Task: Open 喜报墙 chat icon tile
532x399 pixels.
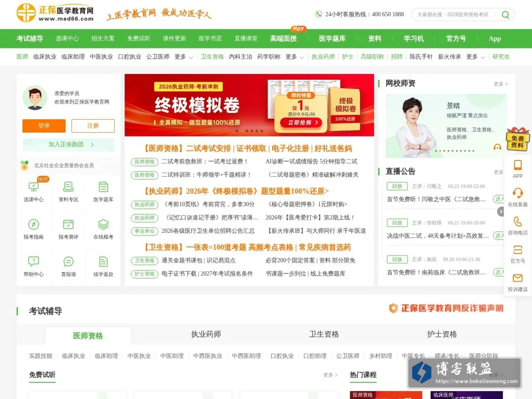Action: pyautogui.click(x=68, y=262)
